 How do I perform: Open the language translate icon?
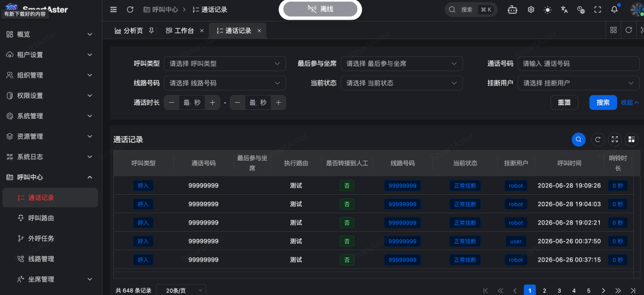[564, 10]
